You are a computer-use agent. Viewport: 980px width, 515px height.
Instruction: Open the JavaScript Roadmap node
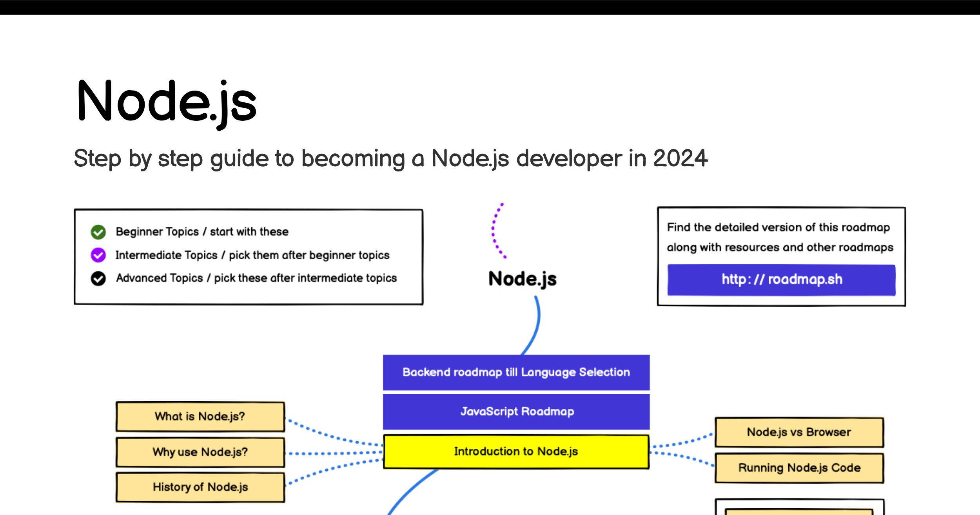tap(516, 411)
